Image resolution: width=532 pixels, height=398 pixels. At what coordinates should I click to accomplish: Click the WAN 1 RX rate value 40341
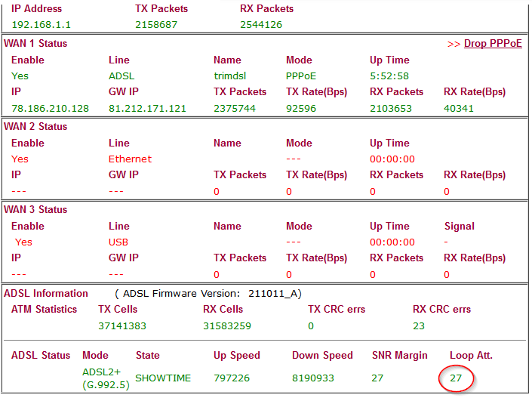coord(459,109)
